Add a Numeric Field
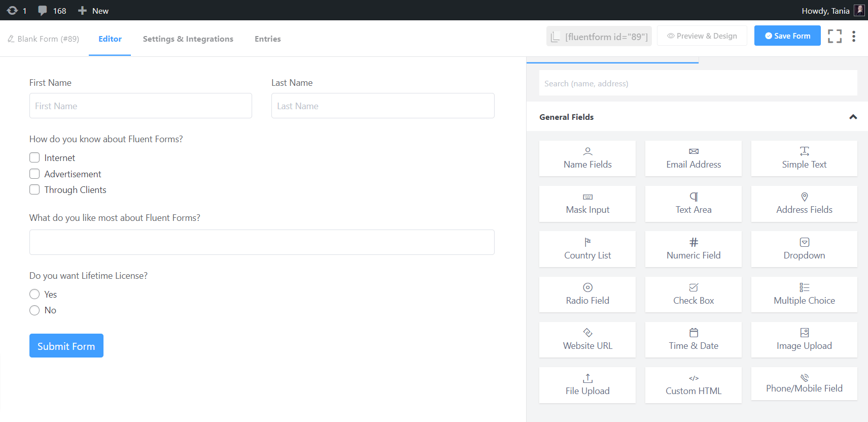The width and height of the screenshot is (868, 422). 693,249
